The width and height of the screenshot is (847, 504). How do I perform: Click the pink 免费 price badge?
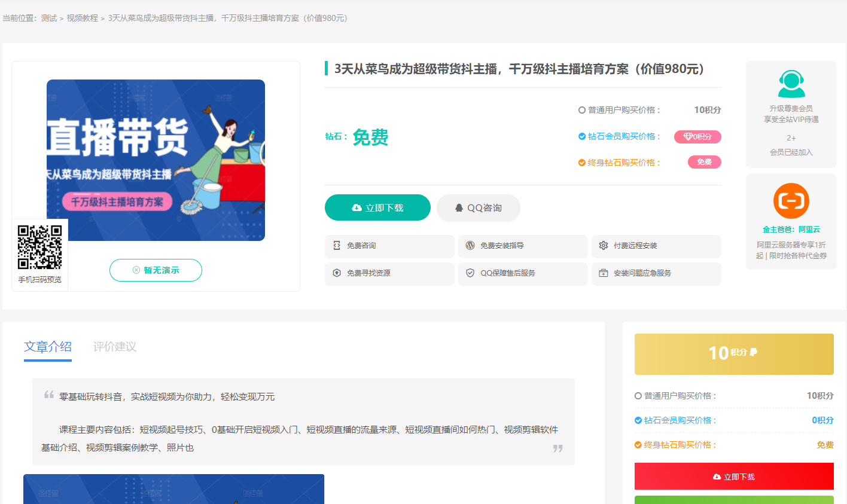(x=705, y=162)
